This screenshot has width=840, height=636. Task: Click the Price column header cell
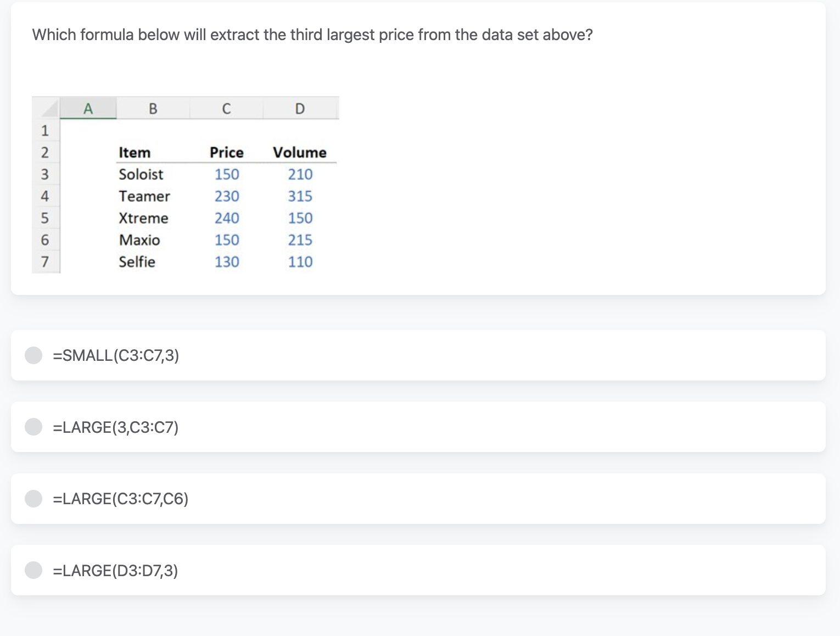(226, 152)
